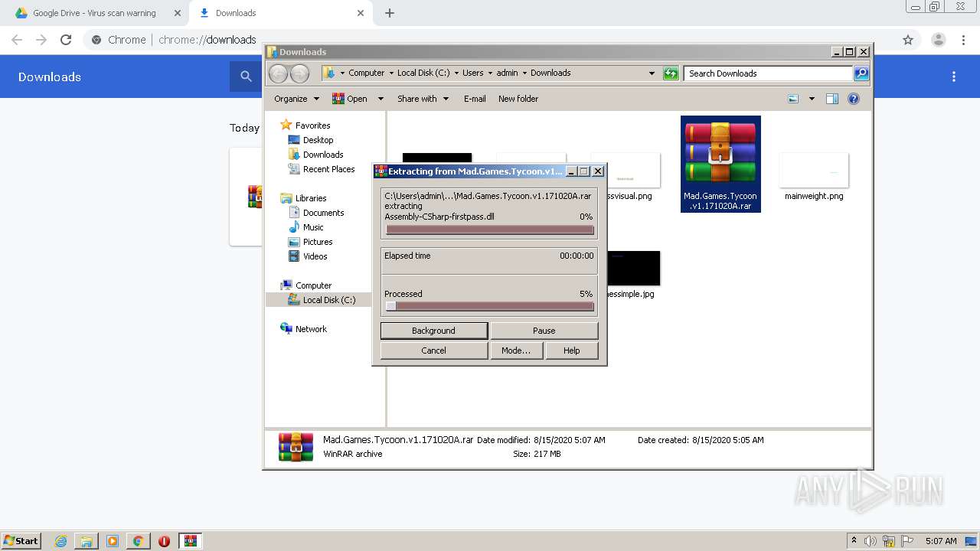Expand the address bar history dropdown
Screen dimensions: 980x551
point(652,73)
